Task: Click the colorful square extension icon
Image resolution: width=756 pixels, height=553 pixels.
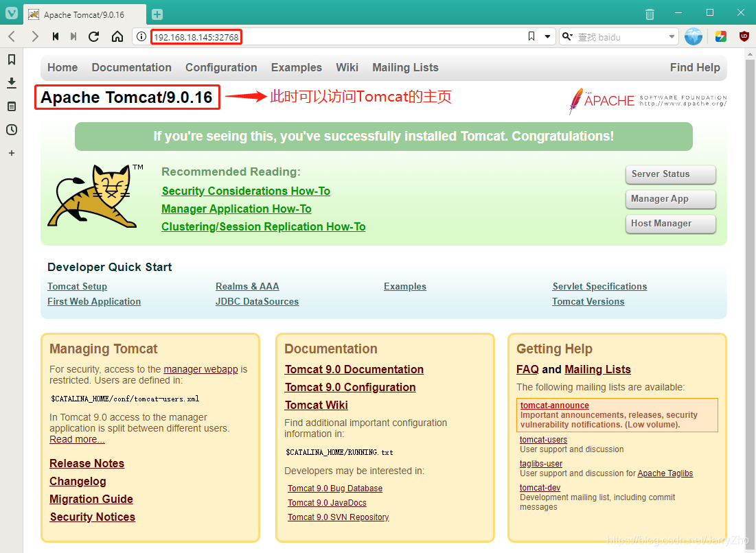Action: (721, 36)
